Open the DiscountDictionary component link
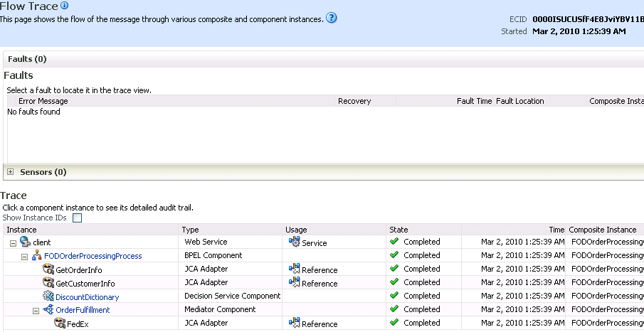 (x=88, y=297)
